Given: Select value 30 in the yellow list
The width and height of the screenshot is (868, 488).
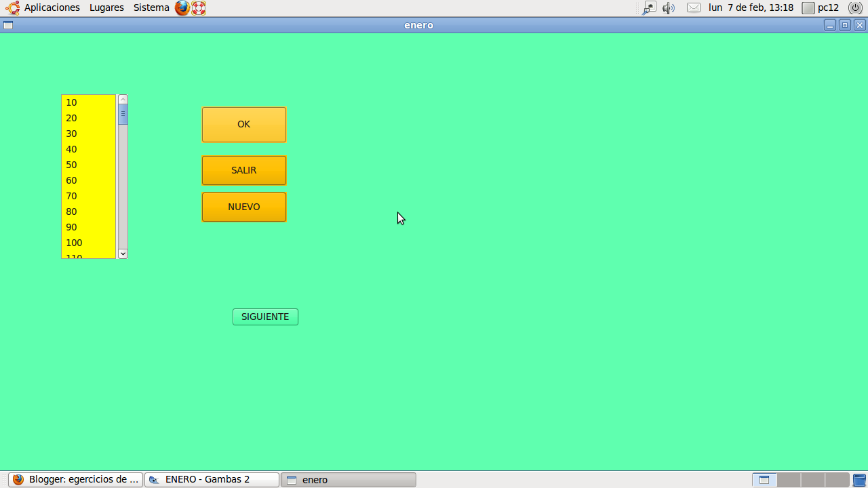Looking at the screenshot, I should point(88,134).
